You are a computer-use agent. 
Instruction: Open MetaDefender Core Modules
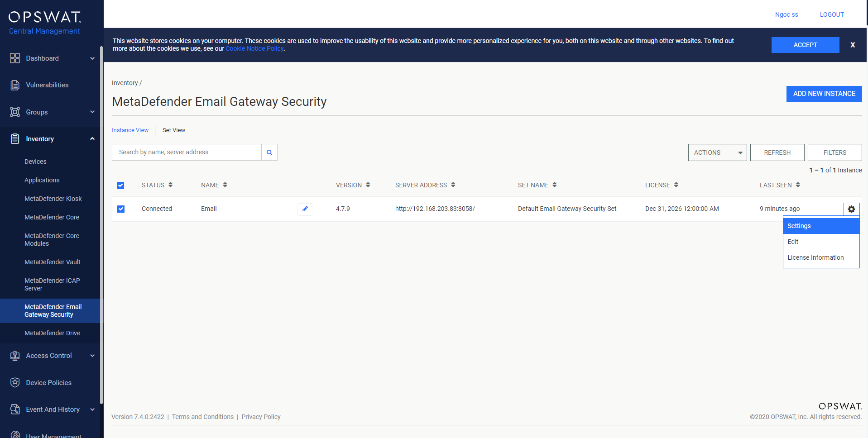pyautogui.click(x=52, y=239)
